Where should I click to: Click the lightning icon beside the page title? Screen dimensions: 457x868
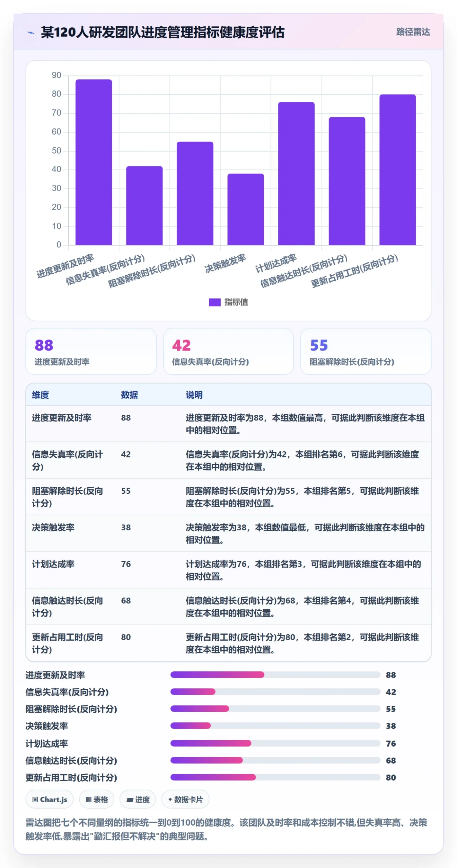click(31, 33)
